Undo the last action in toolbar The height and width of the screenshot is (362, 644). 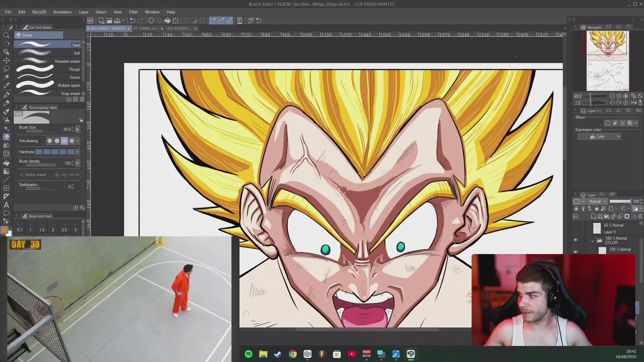point(132,21)
